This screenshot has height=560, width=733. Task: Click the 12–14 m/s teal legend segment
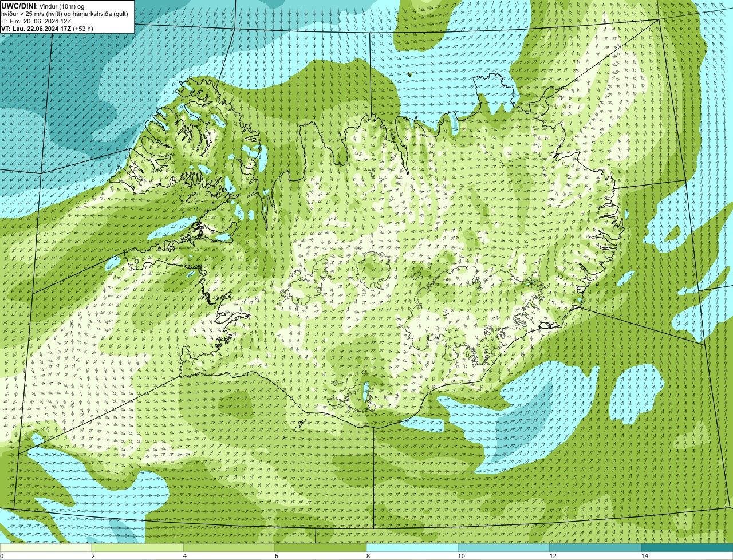[x=596, y=547]
